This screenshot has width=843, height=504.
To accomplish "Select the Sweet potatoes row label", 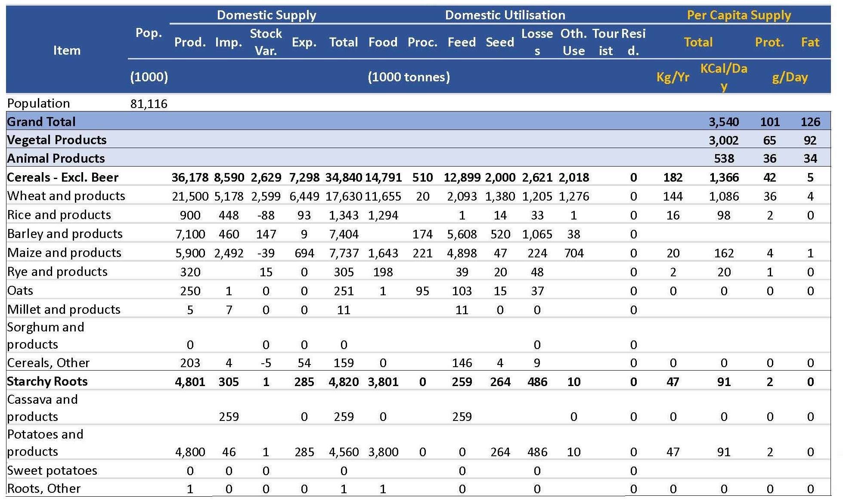I will point(52,470).
